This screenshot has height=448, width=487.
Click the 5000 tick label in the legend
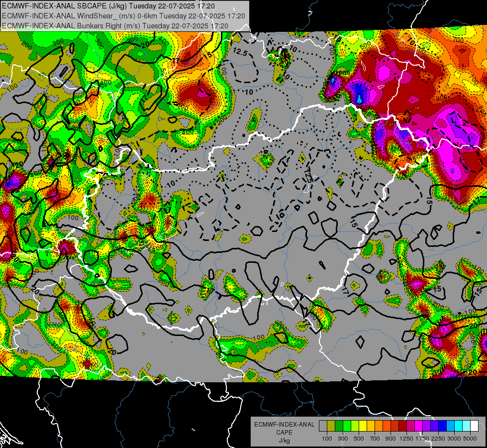(470, 439)
